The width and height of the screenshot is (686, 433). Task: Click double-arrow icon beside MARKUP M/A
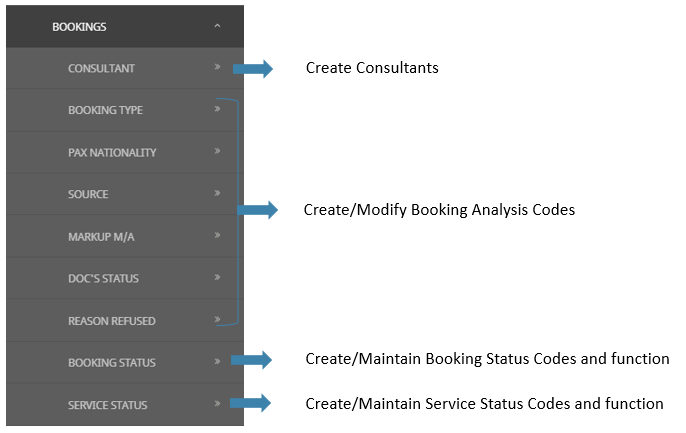(x=217, y=235)
